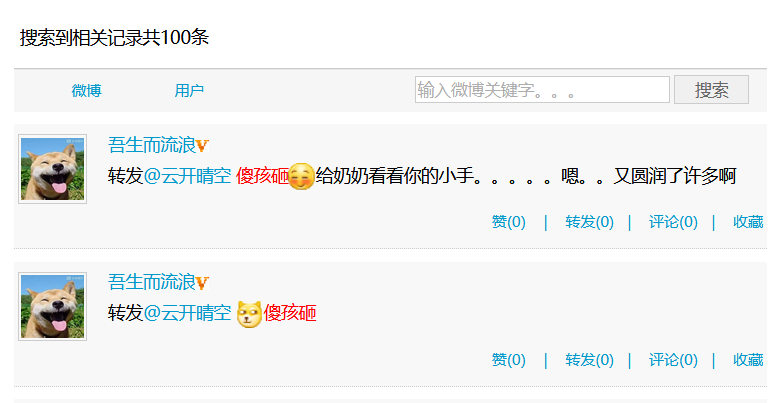Open @云开晴空 mention in first post
This screenshot has height=403, width=777.
pos(187,176)
